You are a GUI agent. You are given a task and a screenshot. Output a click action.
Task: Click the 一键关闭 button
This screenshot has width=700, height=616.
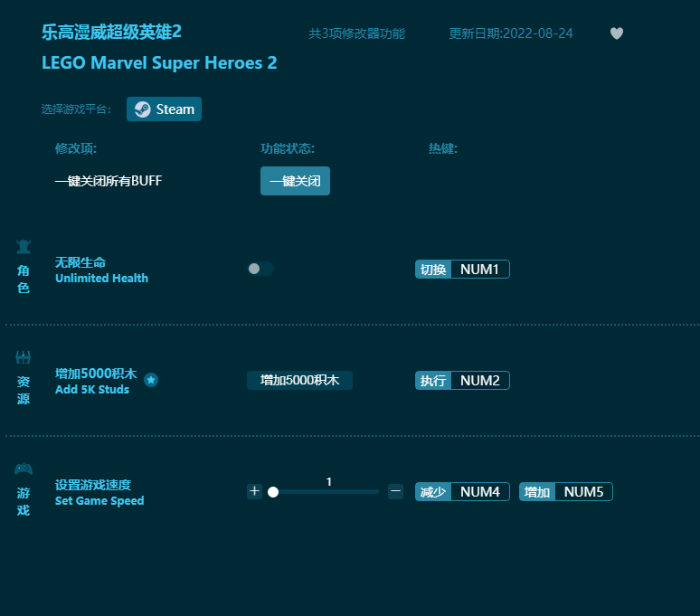tap(295, 181)
